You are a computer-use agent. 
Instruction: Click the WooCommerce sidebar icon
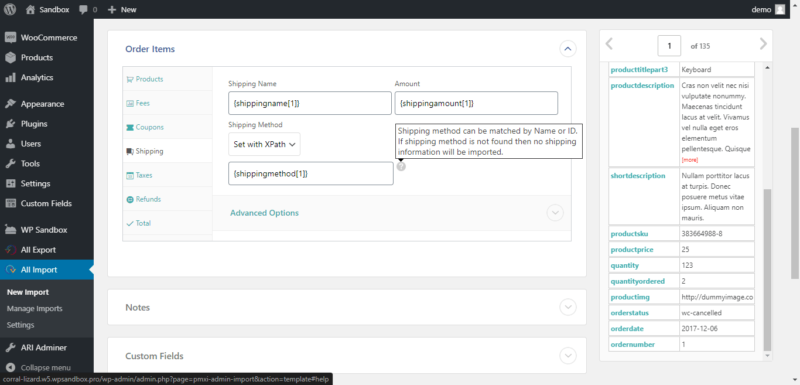pos(10,38)
